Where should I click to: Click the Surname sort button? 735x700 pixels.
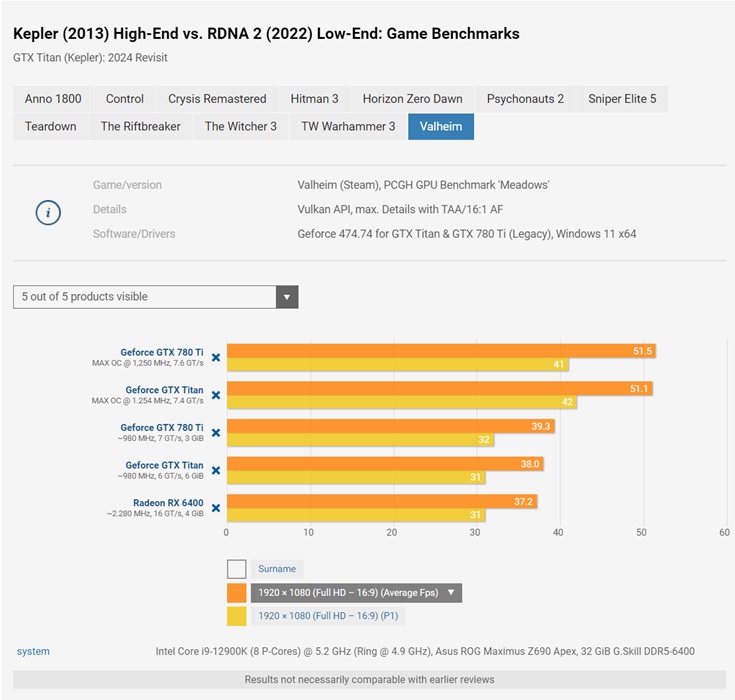[x=277, y=569]
